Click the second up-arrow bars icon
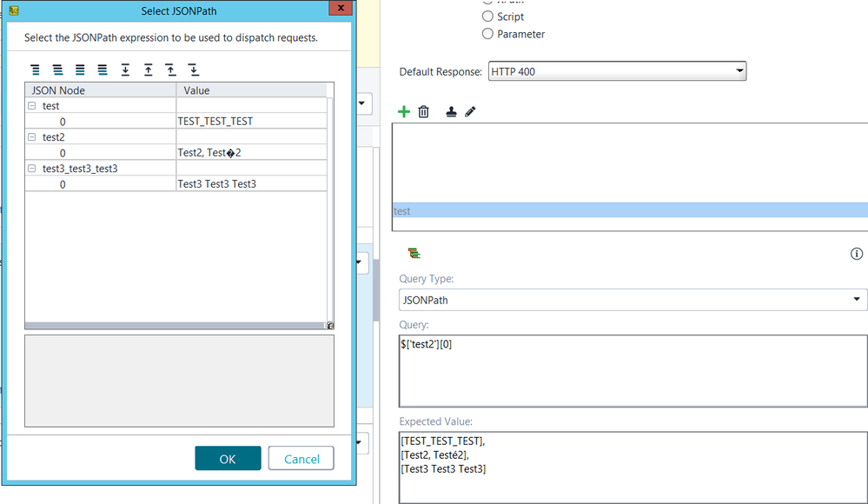The image size is (868, 504). [x=171, y=70]
